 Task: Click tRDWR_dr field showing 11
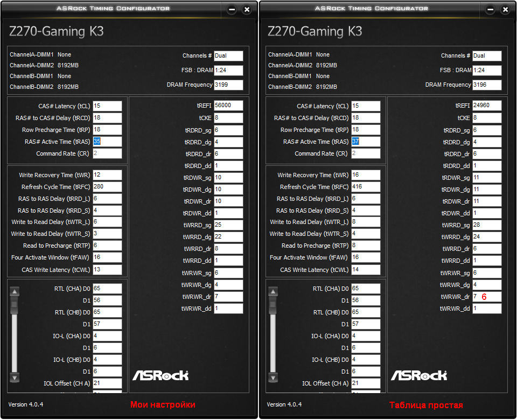pyautogui.click(x=487, y=201)
